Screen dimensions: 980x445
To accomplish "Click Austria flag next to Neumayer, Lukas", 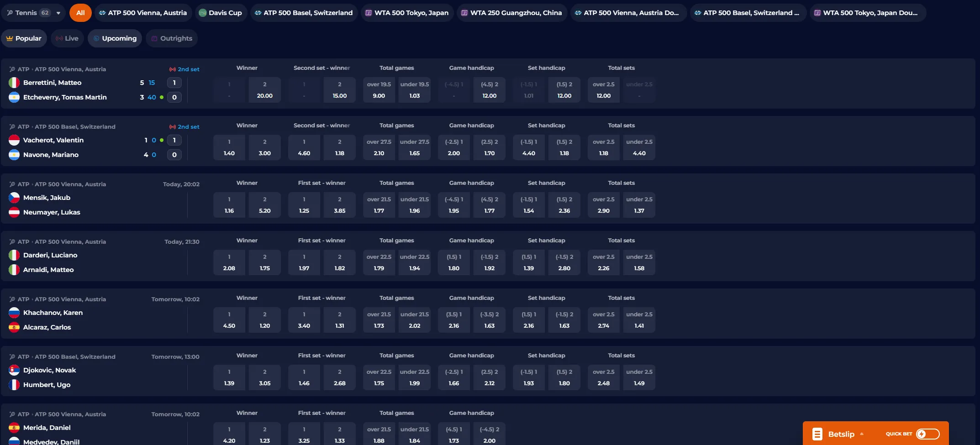I will (x=14, y=212).
